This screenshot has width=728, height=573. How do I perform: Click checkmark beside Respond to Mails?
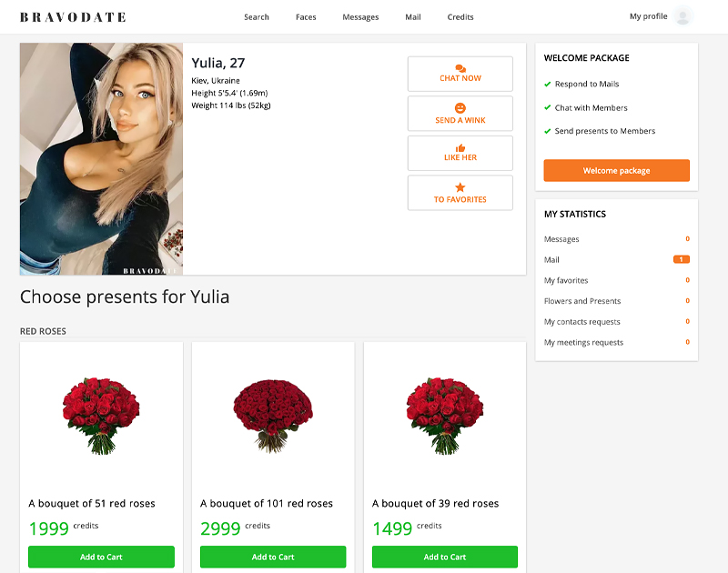pyautogui.click(x=548, y=84)
